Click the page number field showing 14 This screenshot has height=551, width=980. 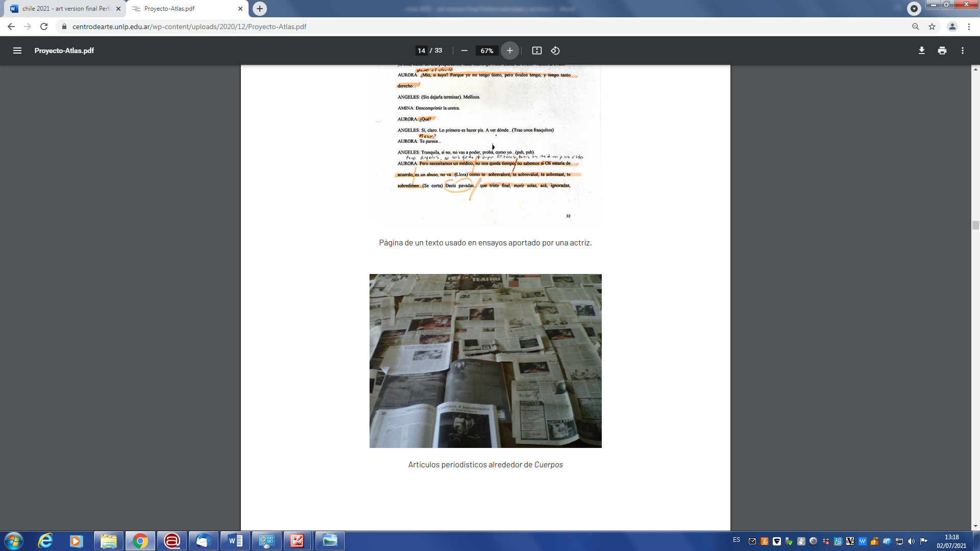(x=421, y=51)
